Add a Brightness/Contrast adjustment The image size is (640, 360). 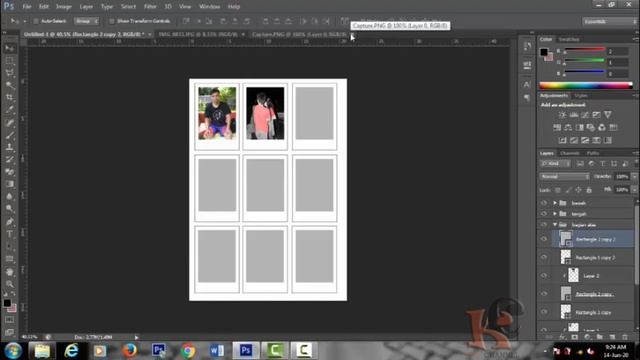coord(562,115)
